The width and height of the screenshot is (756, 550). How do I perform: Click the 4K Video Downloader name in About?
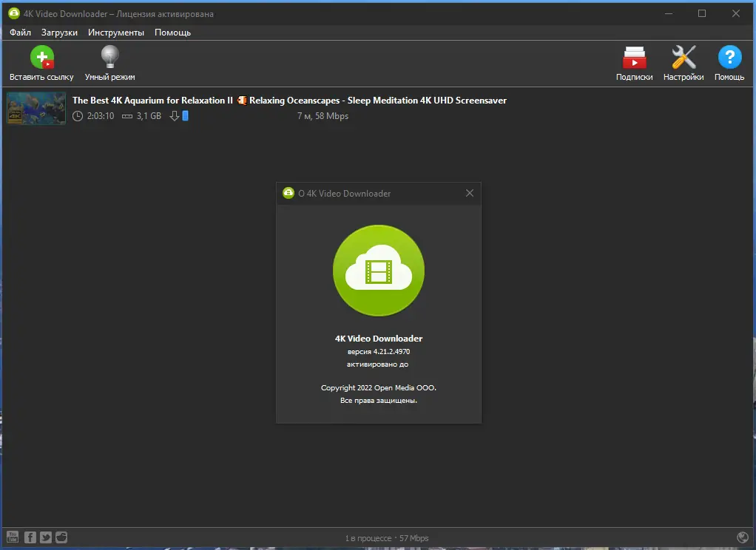click(x=379, y=339)
